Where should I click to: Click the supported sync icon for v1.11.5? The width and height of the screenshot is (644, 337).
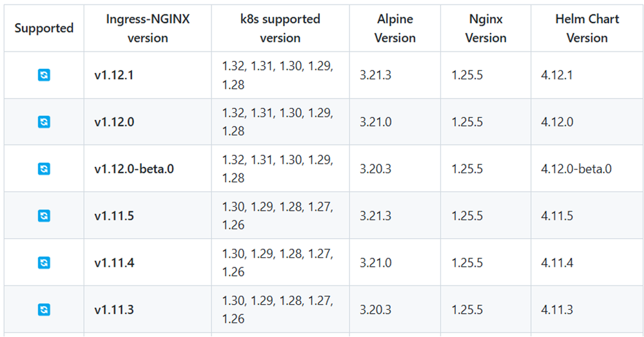click(x=44, y=216)
